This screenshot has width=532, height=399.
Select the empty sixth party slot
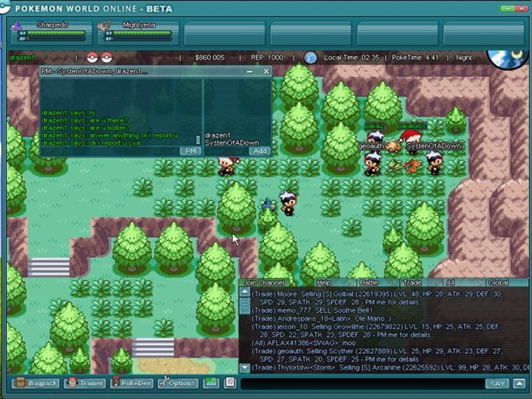(484, 33)
